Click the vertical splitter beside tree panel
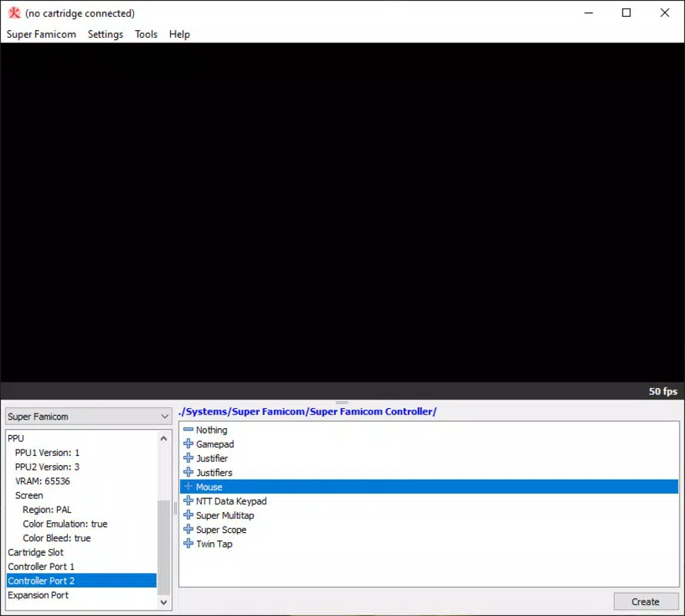Viewport: 685px width, 616px height. 175,508
